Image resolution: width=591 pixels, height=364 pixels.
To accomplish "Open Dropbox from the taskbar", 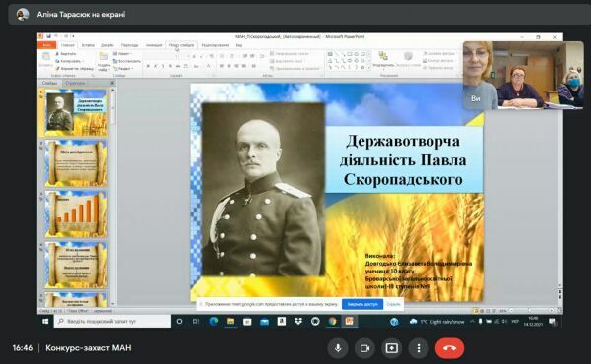I will click(x=298, y=321).
